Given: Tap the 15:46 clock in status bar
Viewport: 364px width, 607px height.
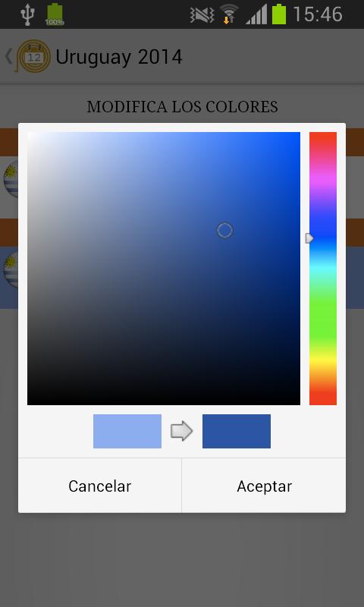Looking at the screenshot, I should (x=318, y=14).
